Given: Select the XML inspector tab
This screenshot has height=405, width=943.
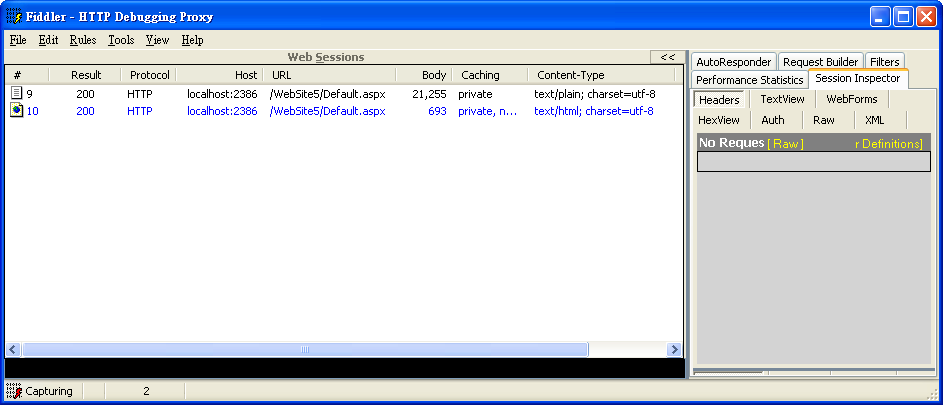Looking at the screenshot, I should pyautogui.click(x=874, y=120).
